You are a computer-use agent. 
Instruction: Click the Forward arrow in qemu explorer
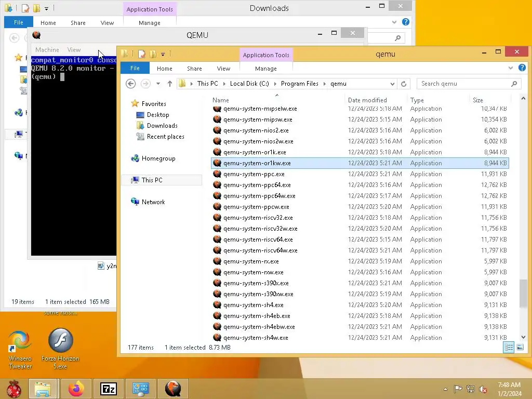(145, 84)
